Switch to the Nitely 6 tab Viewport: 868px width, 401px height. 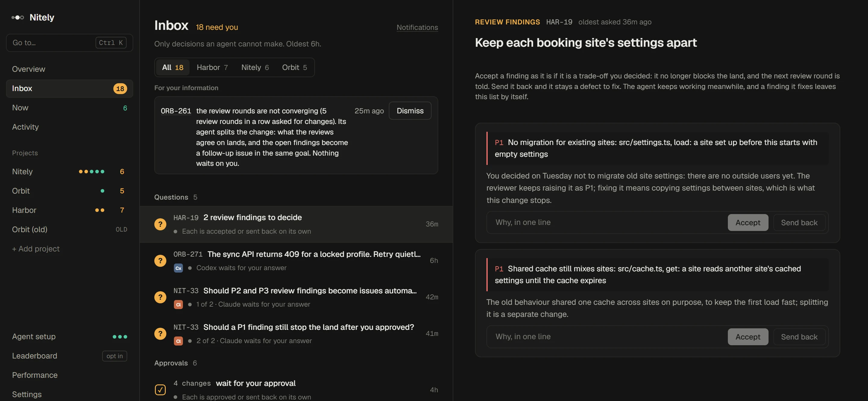[x=255, y=68]
